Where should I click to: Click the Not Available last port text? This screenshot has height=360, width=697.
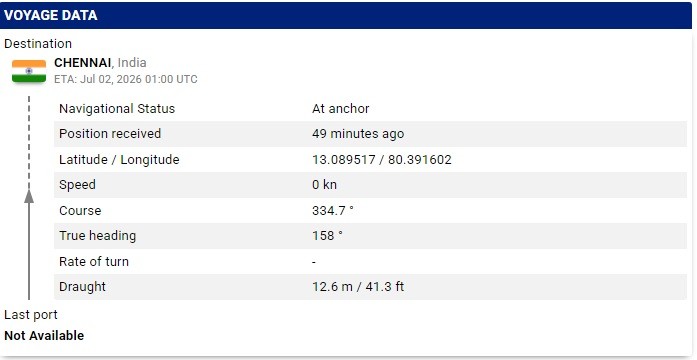(44, 336)
